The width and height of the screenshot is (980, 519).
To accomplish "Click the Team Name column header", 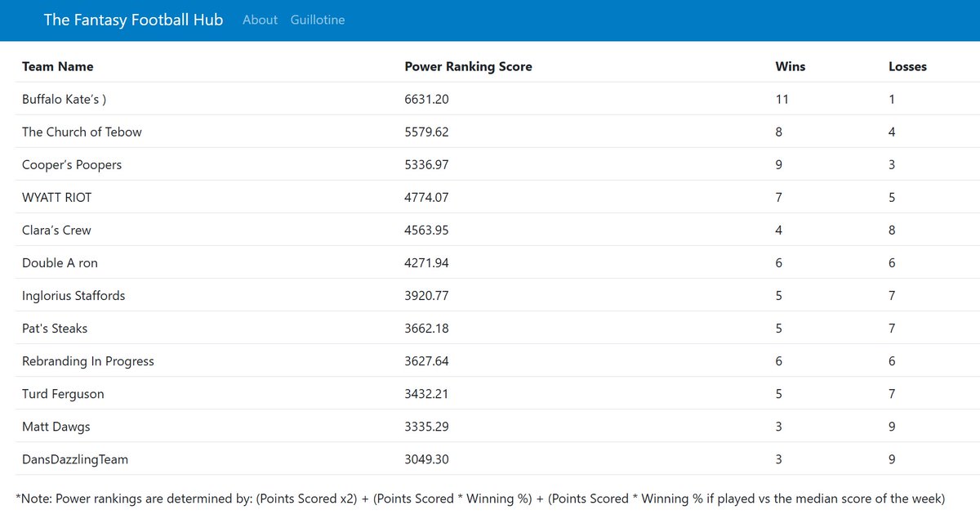I will [58, 66].
